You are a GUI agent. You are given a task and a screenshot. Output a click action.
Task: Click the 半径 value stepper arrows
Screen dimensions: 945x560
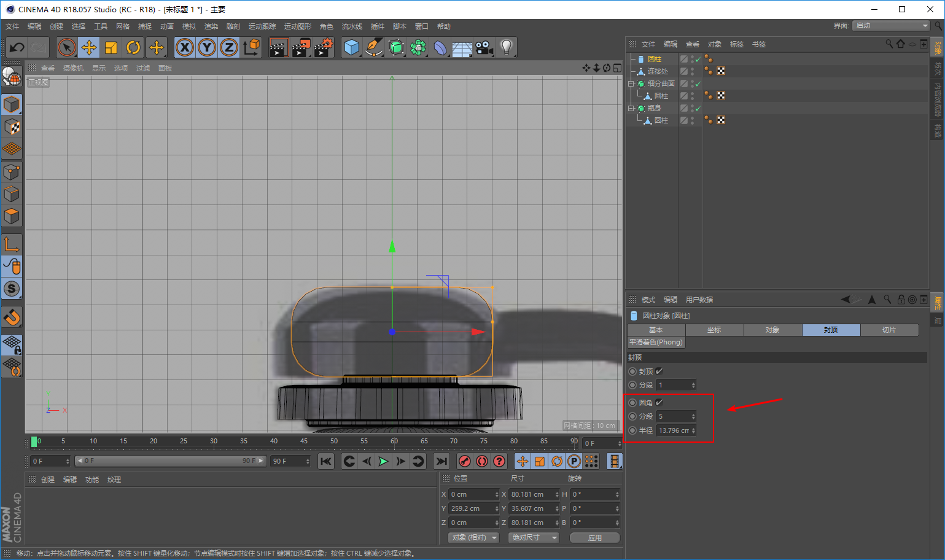coord(693,430)
